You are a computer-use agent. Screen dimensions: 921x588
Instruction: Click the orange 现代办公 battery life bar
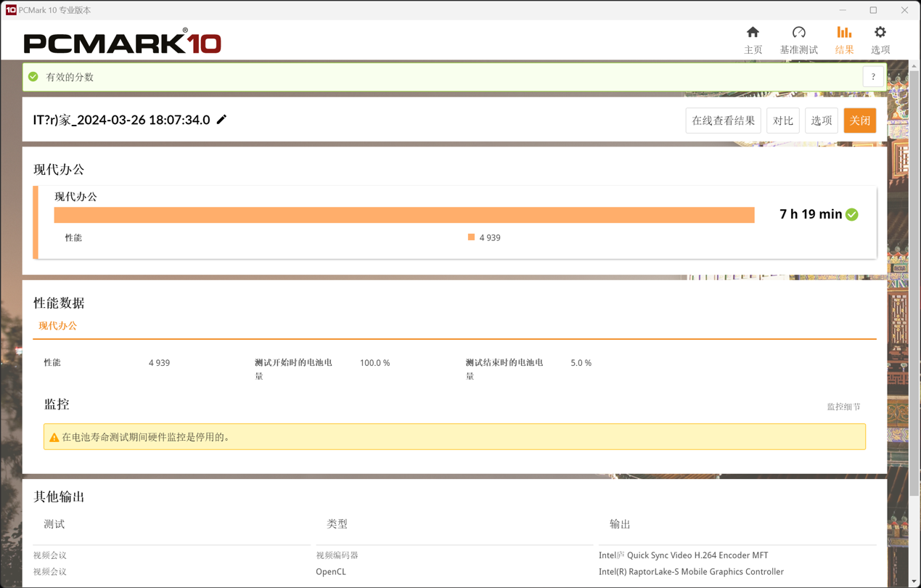[x=404, y=215]
